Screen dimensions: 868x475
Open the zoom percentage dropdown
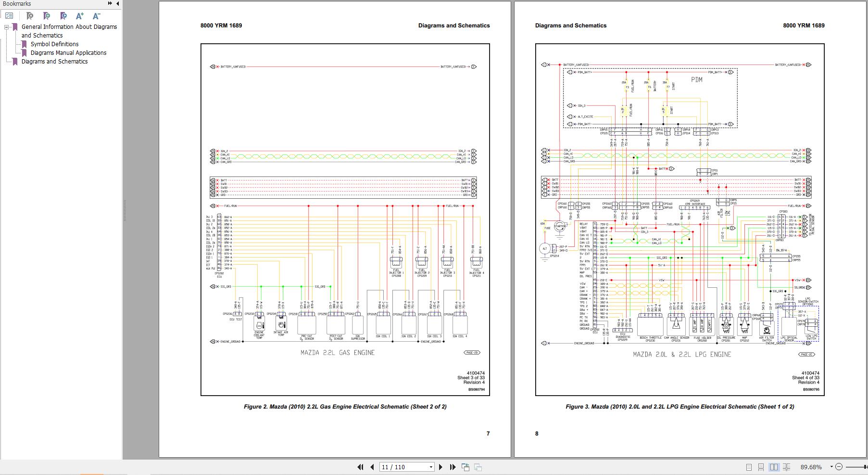pyautogui.click(x=832, y=467)
